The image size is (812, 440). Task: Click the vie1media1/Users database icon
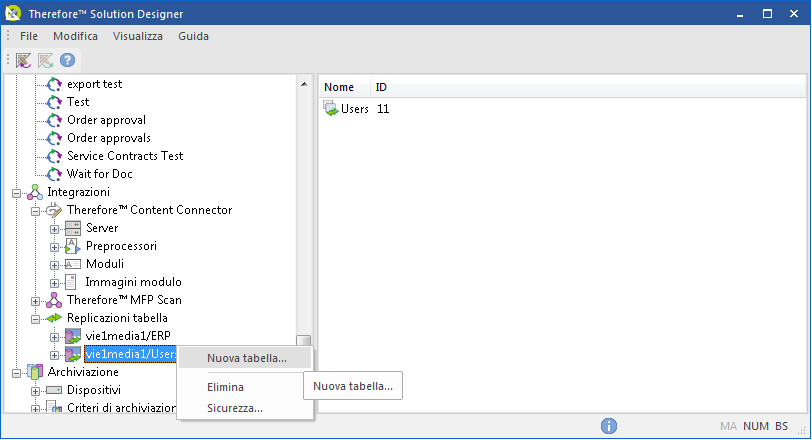(x=73, y=354)
